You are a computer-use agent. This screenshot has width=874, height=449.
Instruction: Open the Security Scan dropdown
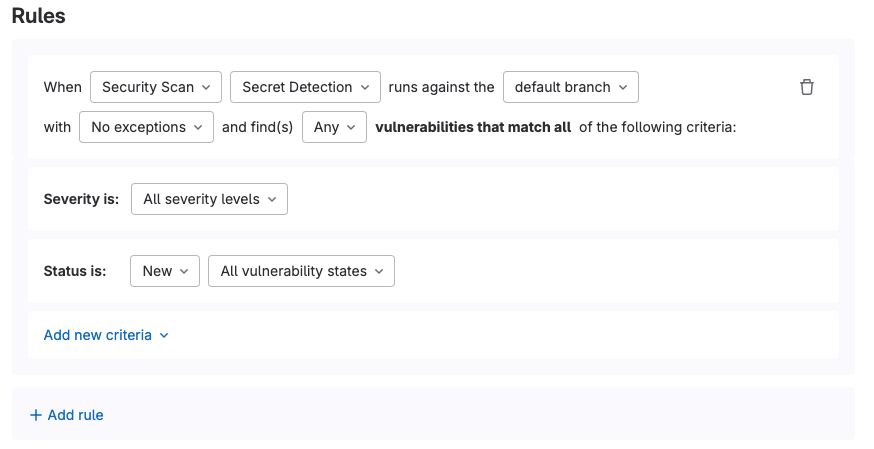pyautogui.click(x=156, y=87)
